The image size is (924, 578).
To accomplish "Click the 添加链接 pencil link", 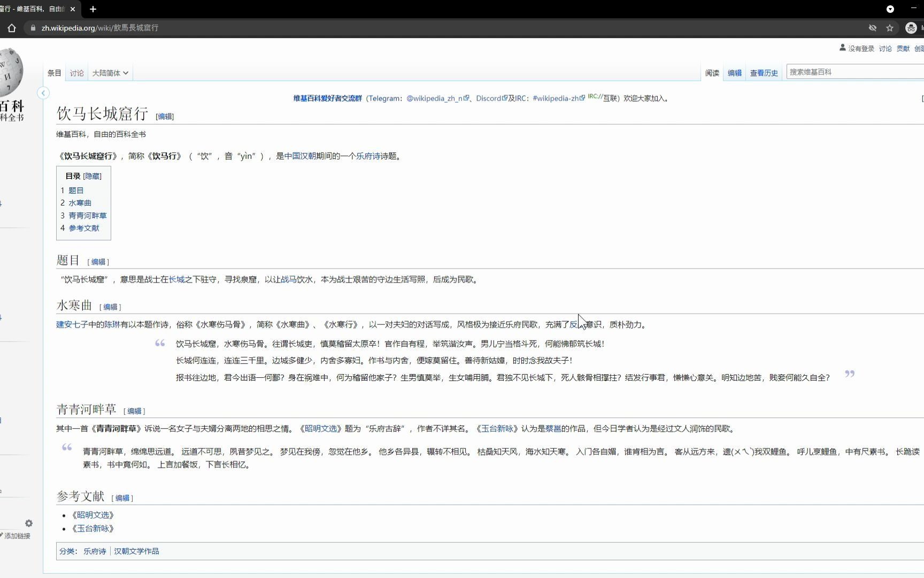I will tap(16, 536).
